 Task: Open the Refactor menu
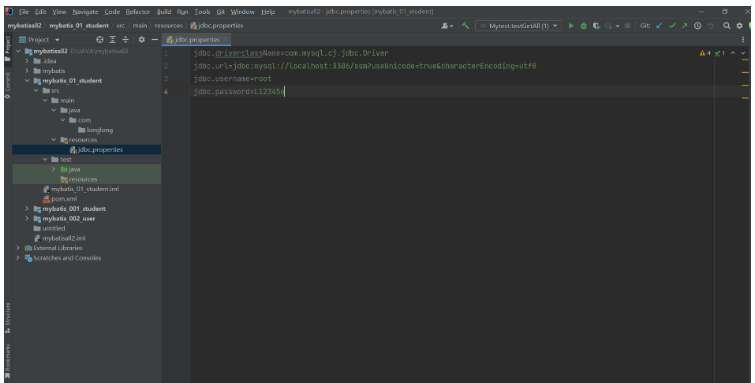[138, 12]
